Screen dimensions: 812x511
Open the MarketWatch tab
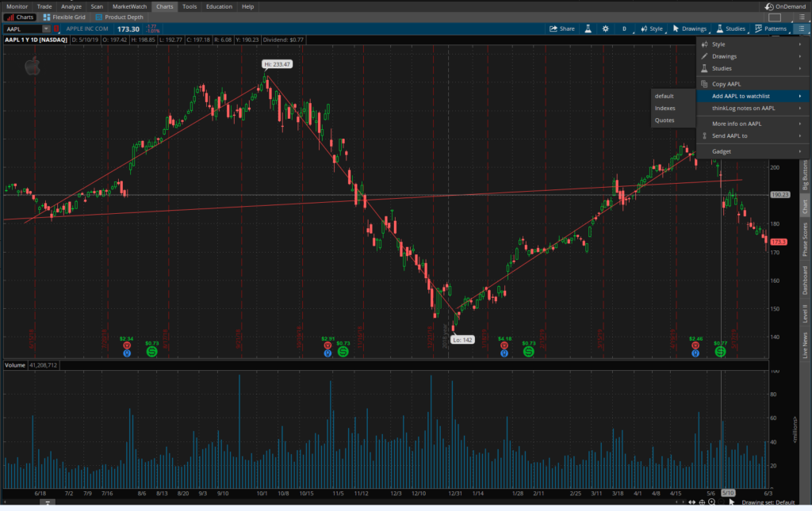point(128,6)
